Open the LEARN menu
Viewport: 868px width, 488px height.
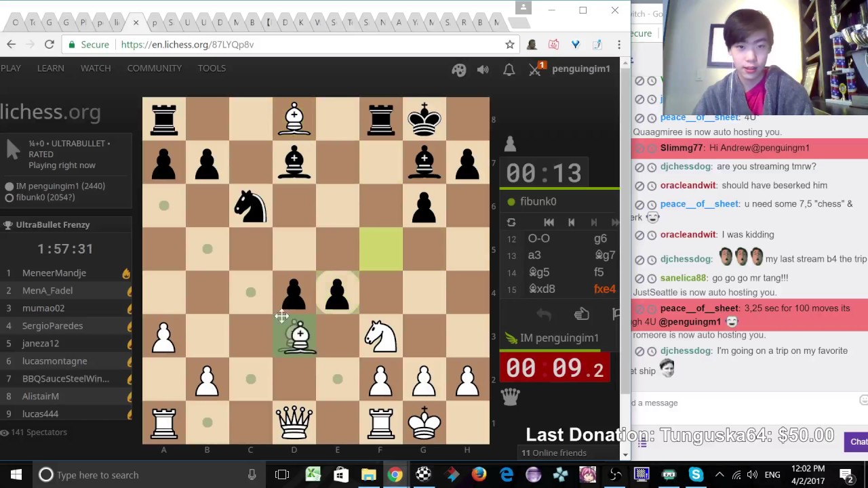(x=51, y=68)
